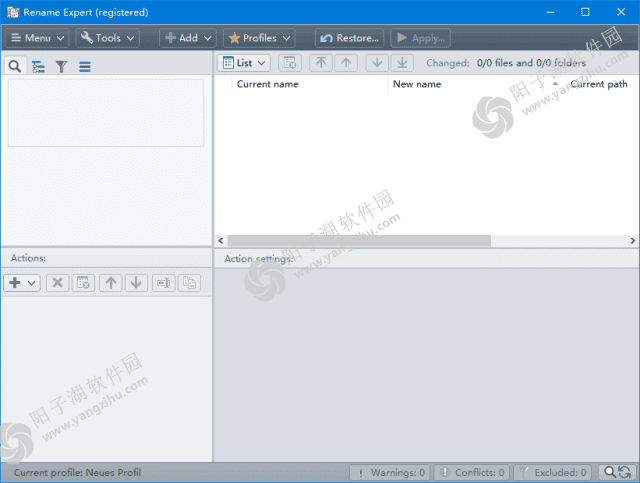Select the filter funnel tab
The image size is (640, 483).
(62, 66)
